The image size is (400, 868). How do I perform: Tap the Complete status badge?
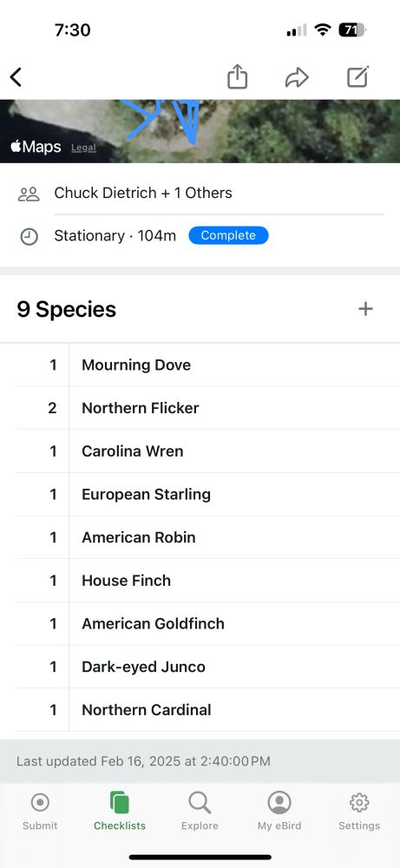point(228,235)
